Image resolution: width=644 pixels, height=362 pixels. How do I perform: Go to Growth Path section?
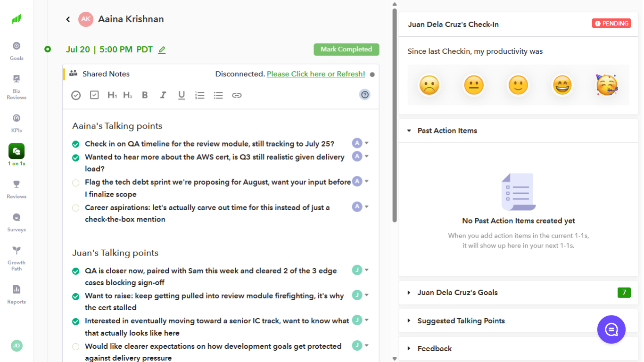[x=17, y=258]
